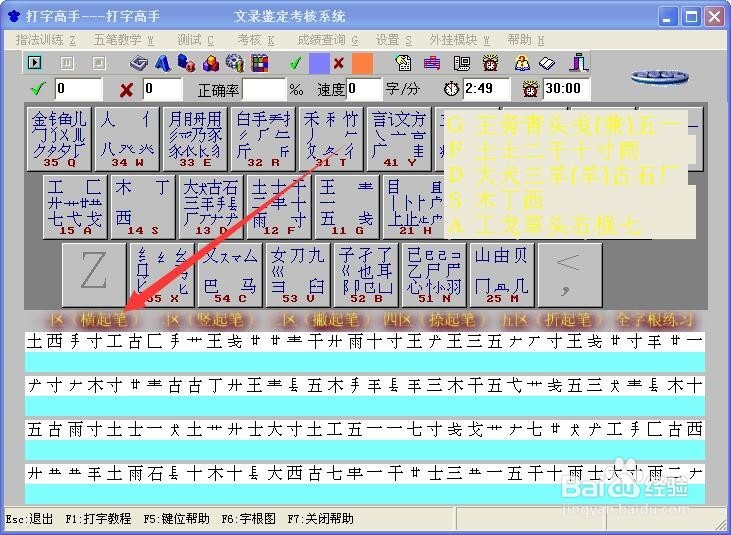
Task: Click the stop button in toolbar
Action: click(99, 62)
